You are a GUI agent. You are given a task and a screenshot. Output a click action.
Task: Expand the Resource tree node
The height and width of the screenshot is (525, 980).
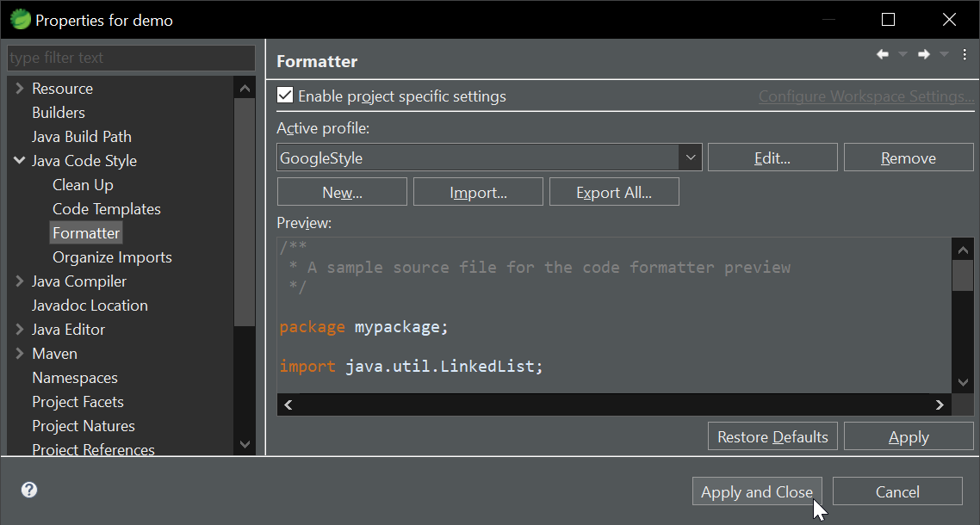click(19, 88)
